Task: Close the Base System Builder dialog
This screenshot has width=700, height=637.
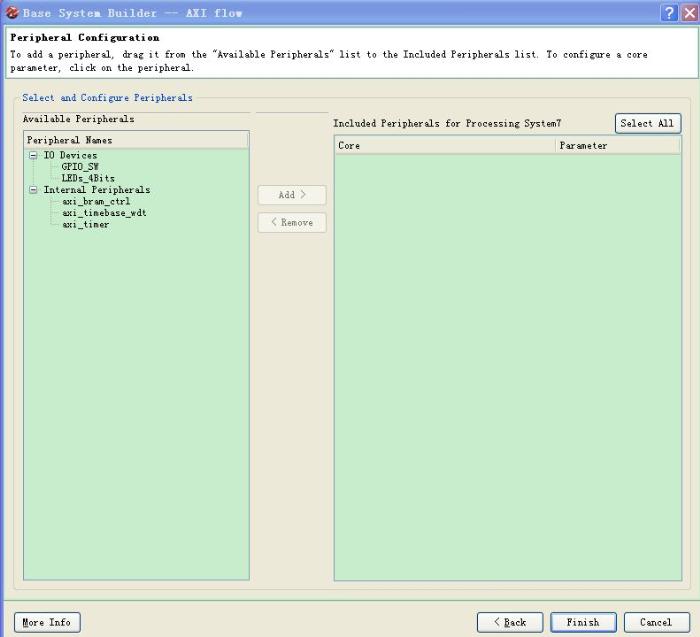Action: (688, 13)
